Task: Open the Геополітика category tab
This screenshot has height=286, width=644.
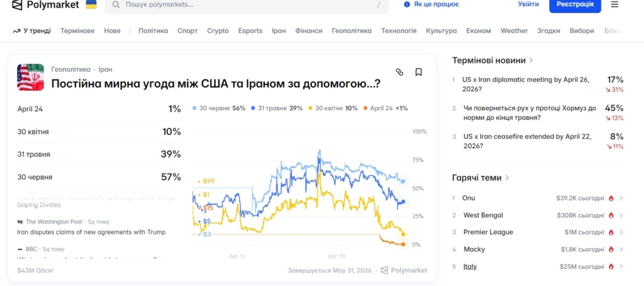Action: point(352,31)
